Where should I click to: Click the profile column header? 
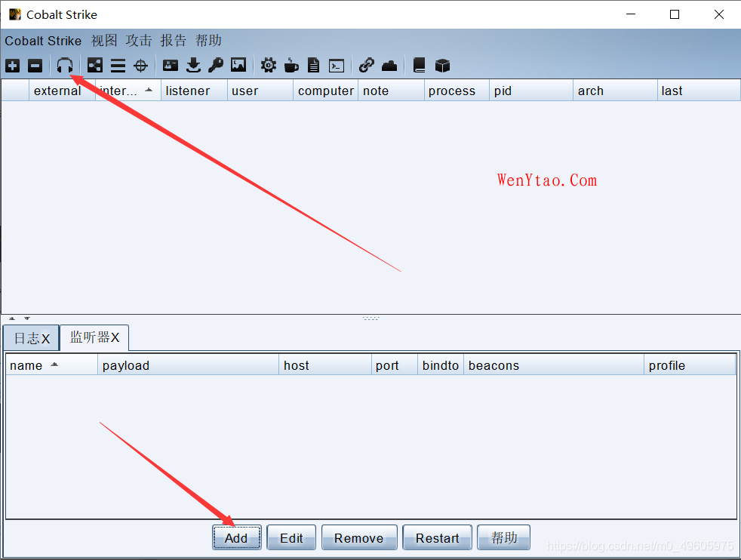pyautogui.click(x=690, y=365)
